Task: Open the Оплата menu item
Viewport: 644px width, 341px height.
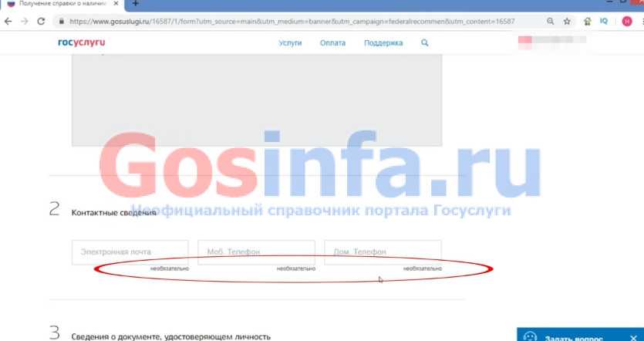Action: click(332, 42)
